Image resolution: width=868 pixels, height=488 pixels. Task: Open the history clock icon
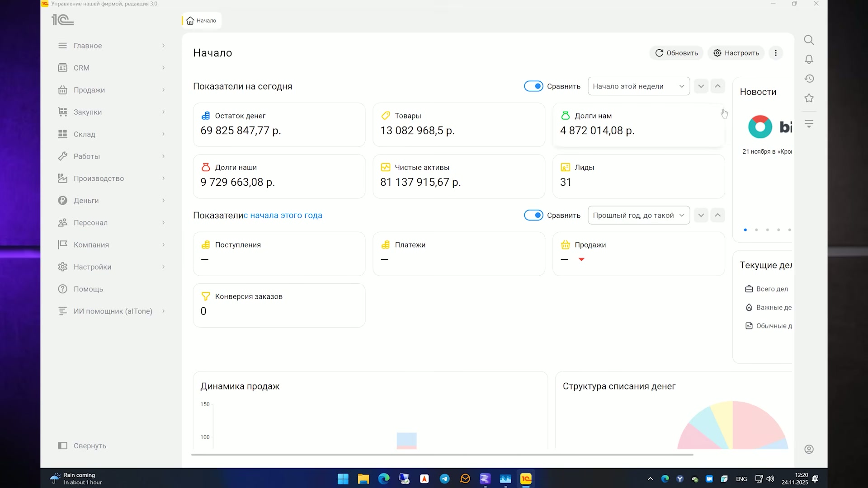click(x=809, y=79)
